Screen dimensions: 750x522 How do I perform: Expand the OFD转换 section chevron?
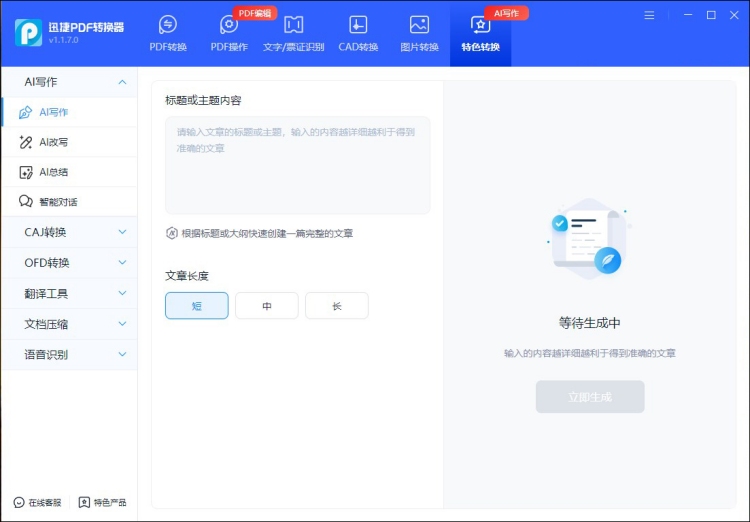(122, 263)
